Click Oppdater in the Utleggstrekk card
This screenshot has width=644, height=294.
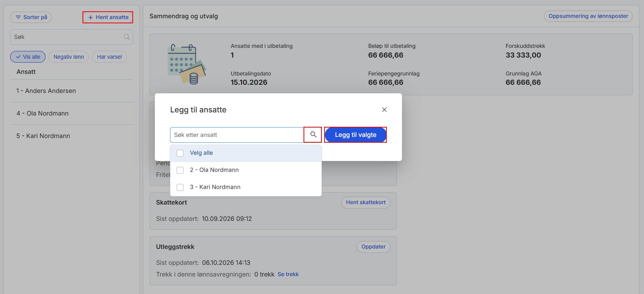pyautogui.click(x=374, y=247)
